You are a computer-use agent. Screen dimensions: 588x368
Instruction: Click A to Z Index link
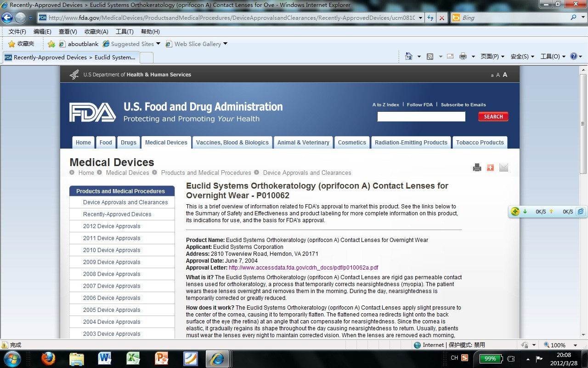(386, 105)
